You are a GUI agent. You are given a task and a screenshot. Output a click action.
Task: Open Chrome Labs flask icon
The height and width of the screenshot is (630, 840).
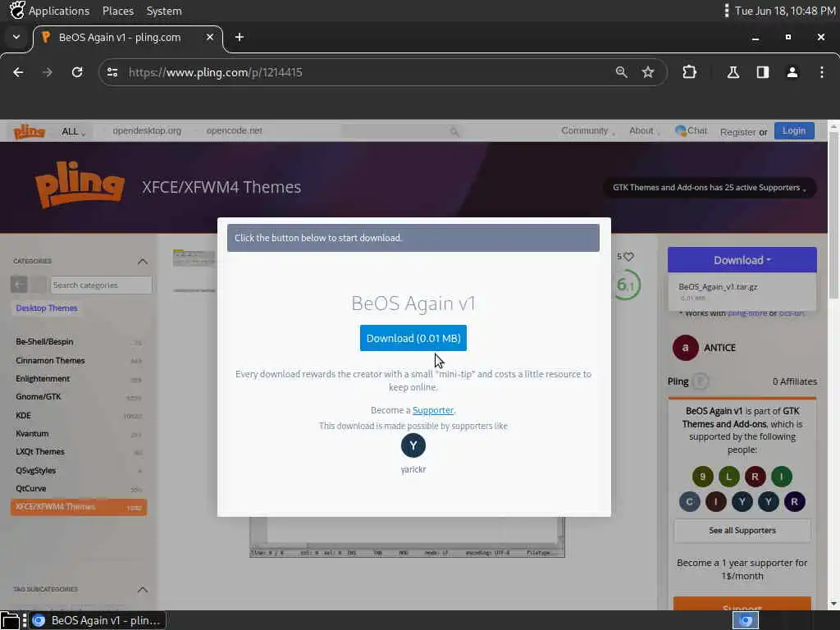point(733,72)
